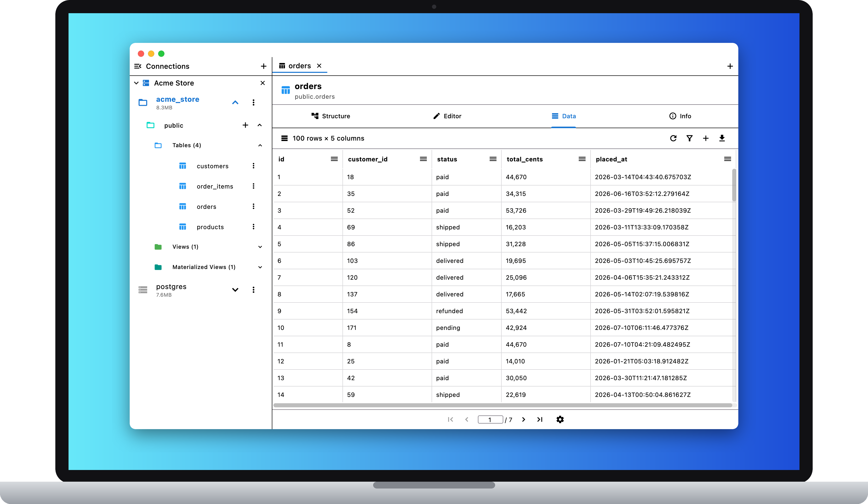868x504 pixels.
Task: Collapse the Connections sidebar icon
Action: [138, 66]
